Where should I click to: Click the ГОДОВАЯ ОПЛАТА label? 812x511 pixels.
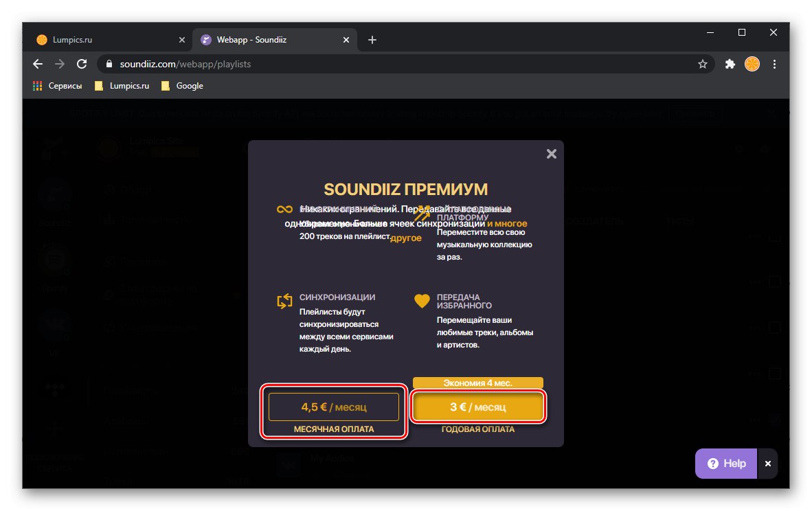(478, 429)
